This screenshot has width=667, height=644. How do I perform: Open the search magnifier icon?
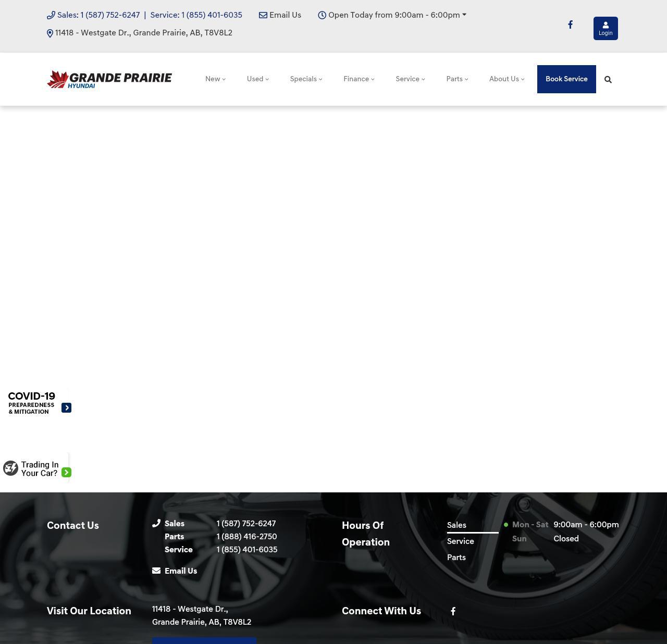[x=608, y=80]
